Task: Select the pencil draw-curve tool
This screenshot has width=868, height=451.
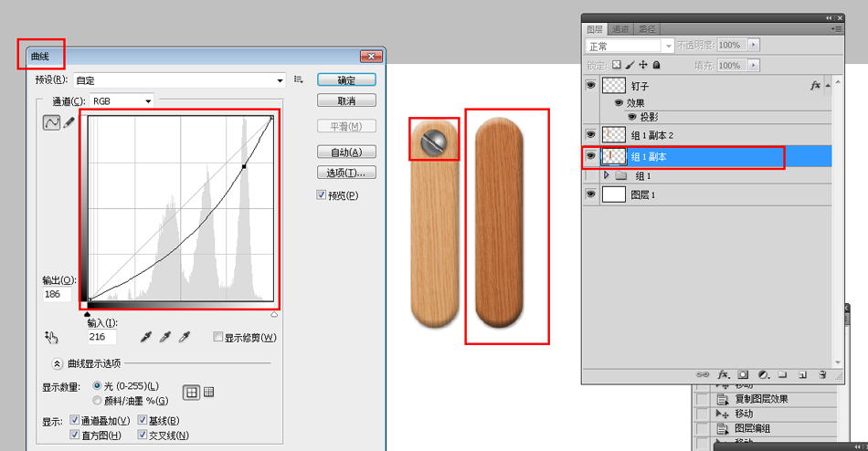Action: [x=69, y=122]
